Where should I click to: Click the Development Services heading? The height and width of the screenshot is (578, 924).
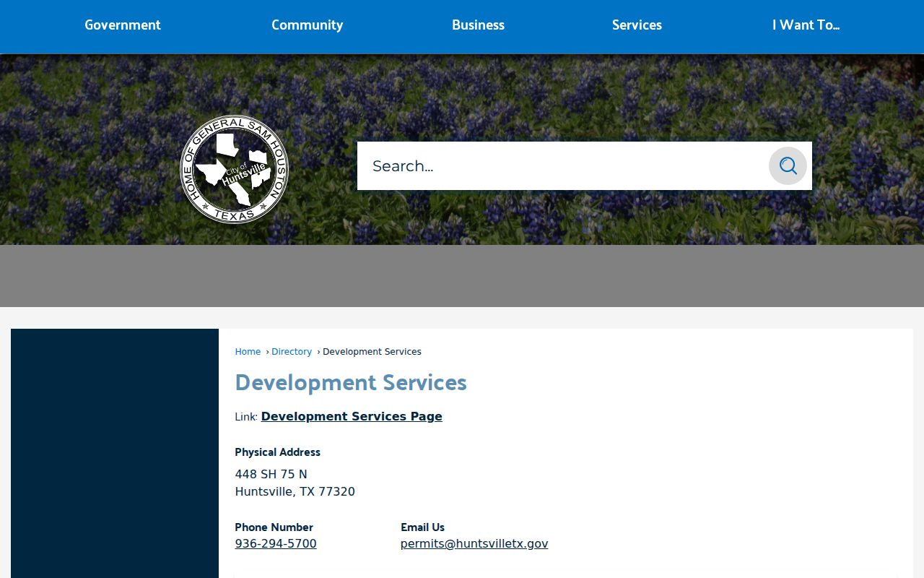click(351, 382)
